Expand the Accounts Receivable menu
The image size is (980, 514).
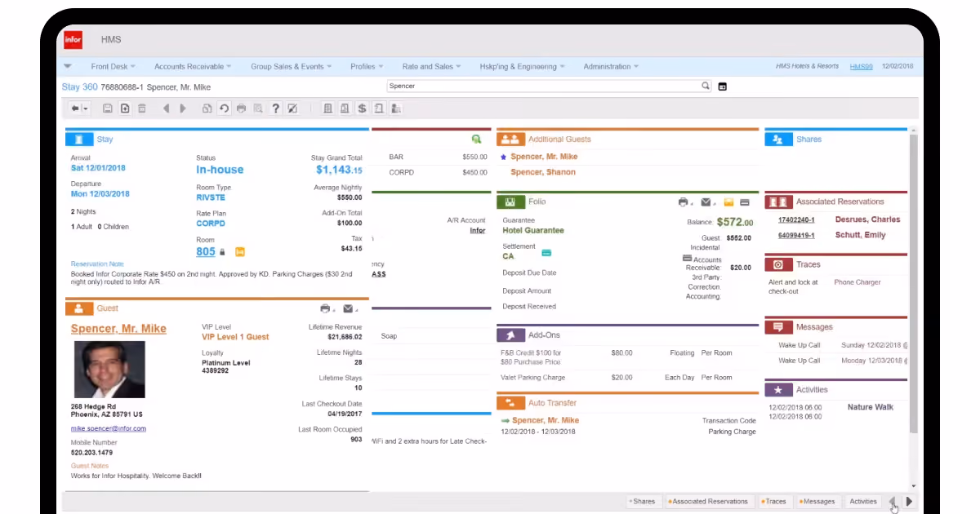(193, 67)
